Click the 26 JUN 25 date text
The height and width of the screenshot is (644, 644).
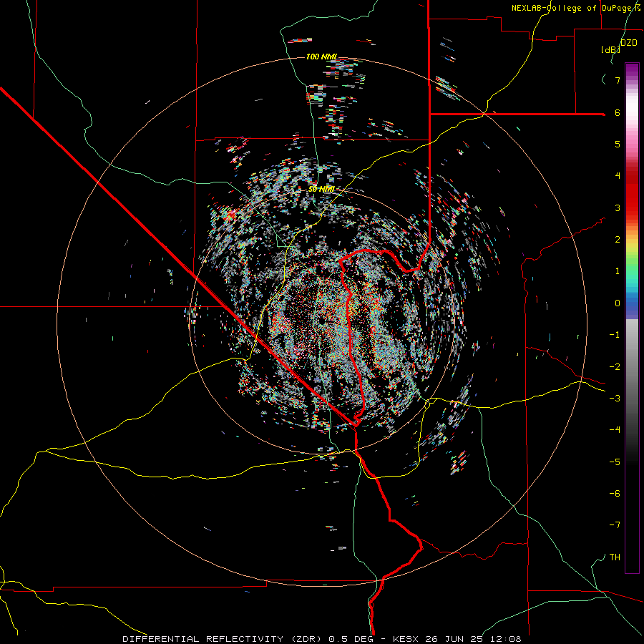tap(455, 639)
